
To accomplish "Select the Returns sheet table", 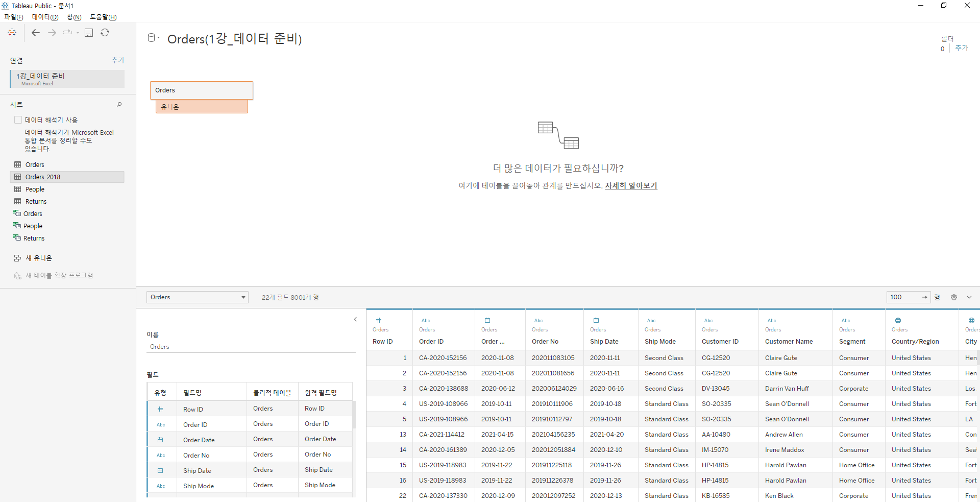I will coord(67,202).
